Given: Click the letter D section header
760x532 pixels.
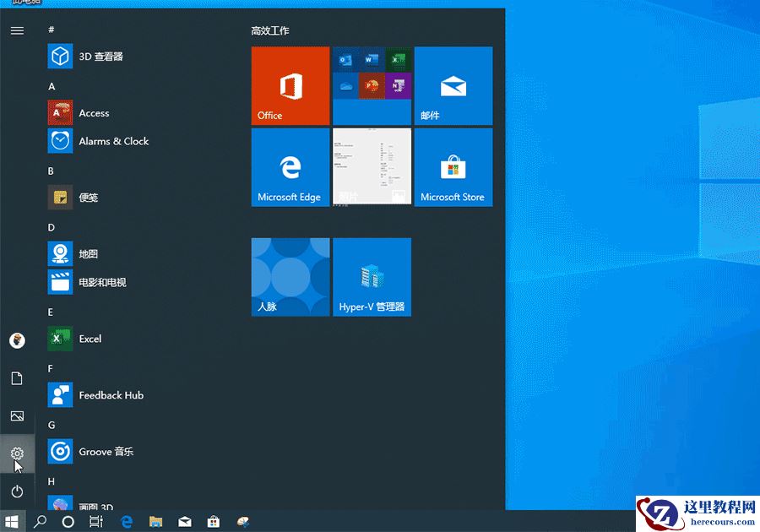Looking at the screenshot, I should (x=51, y=227).
